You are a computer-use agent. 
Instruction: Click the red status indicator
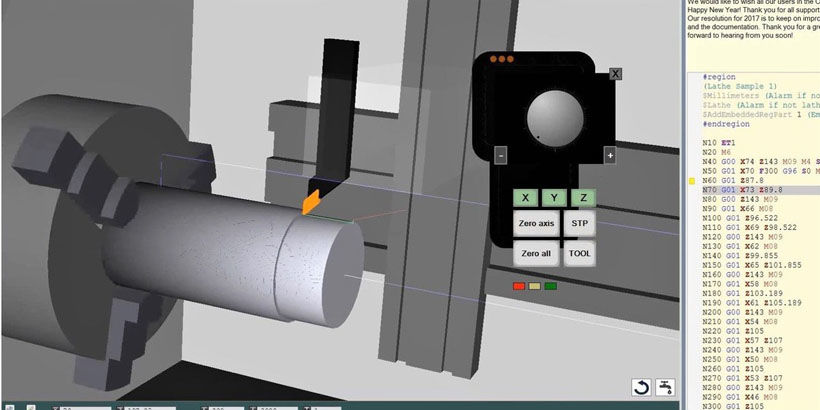coord(519,286)
